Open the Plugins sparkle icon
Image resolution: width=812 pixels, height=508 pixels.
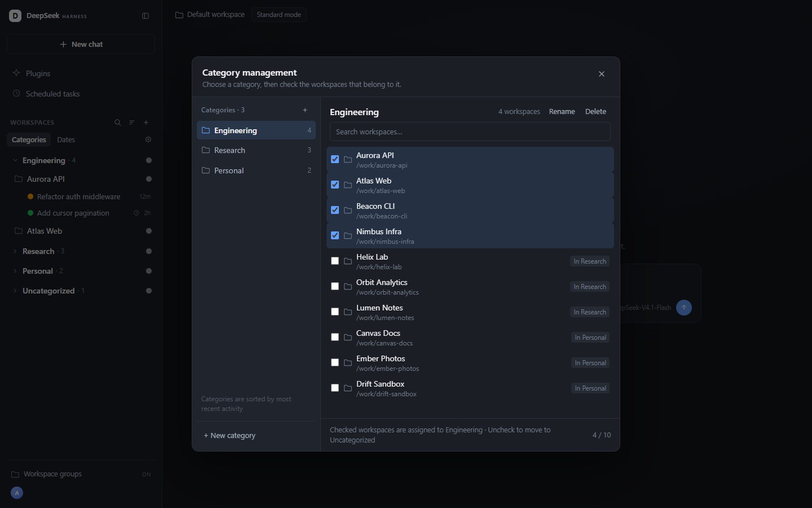click(x=16, y=73)
